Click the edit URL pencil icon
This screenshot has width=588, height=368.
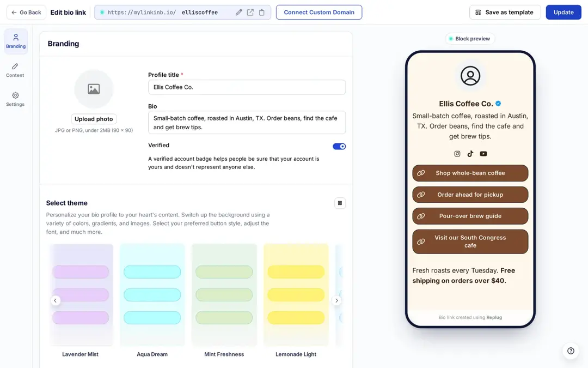[x=238, y=13]
